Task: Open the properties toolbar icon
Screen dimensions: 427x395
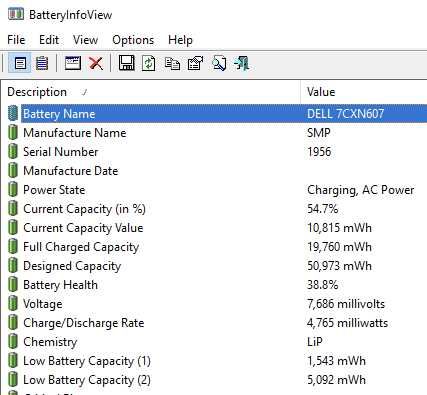Action: point(195,63)
